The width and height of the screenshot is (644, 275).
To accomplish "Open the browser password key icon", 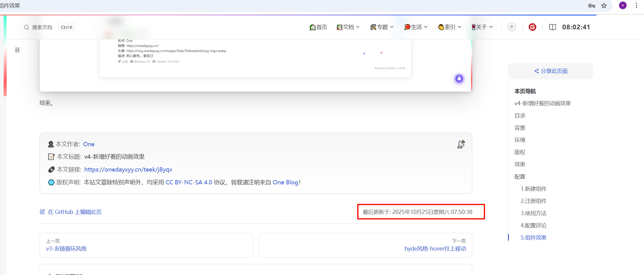I will point(592,6).
